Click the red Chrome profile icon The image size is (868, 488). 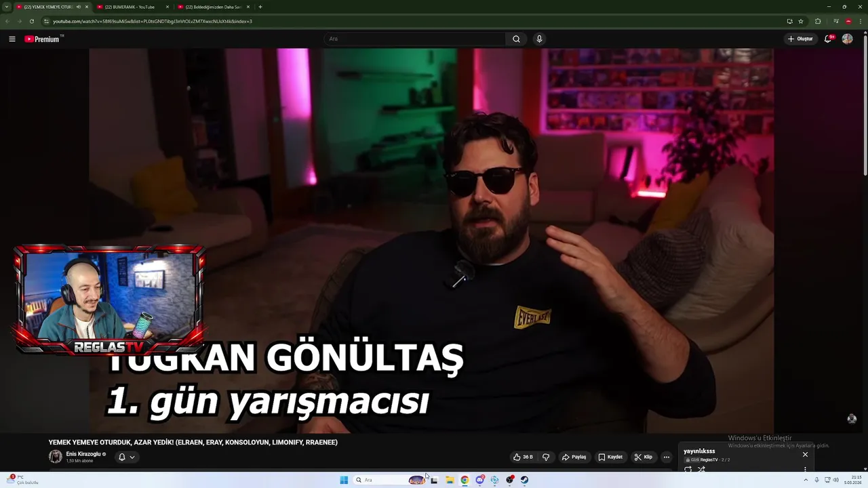[x=848, y=21]
